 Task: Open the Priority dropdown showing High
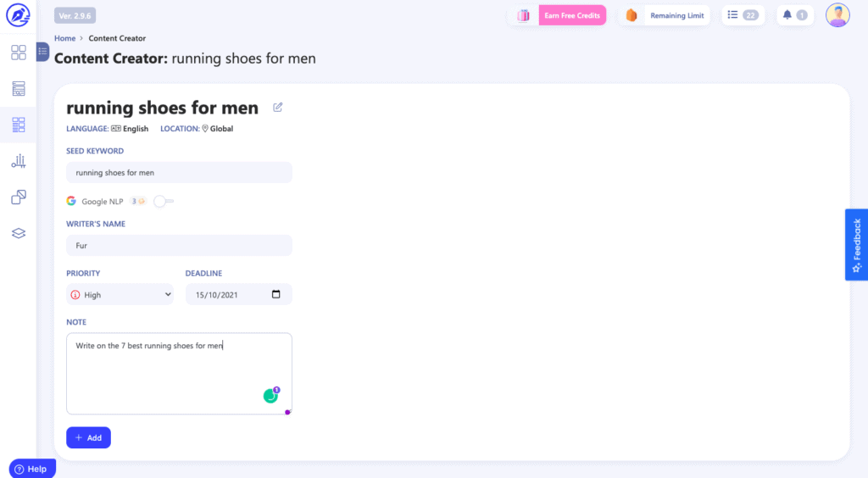coord(120,295)
